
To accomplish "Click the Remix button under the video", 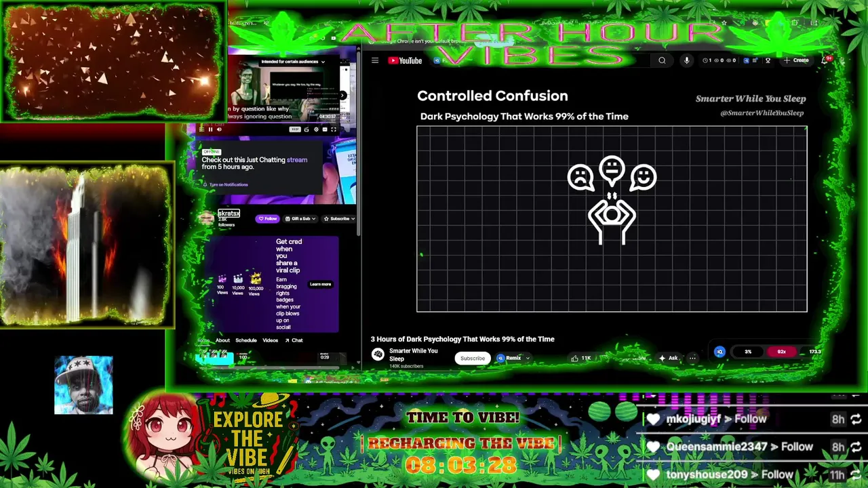I will point(509,358).
